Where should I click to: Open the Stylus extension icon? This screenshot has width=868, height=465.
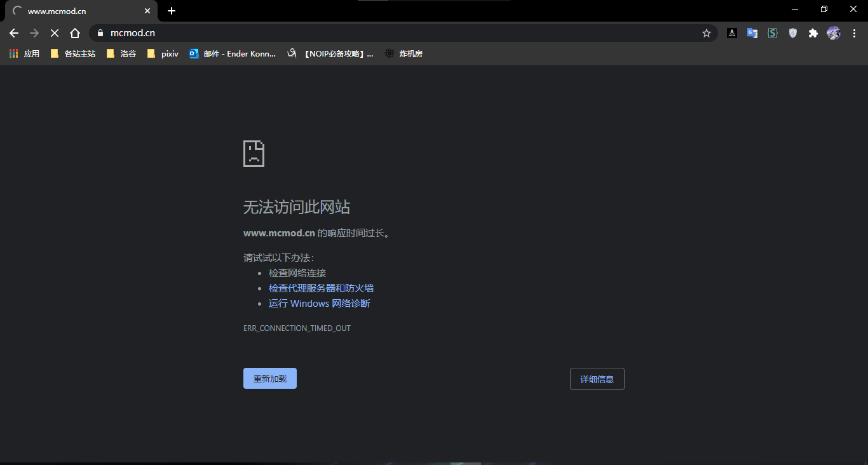pos(773,32)
